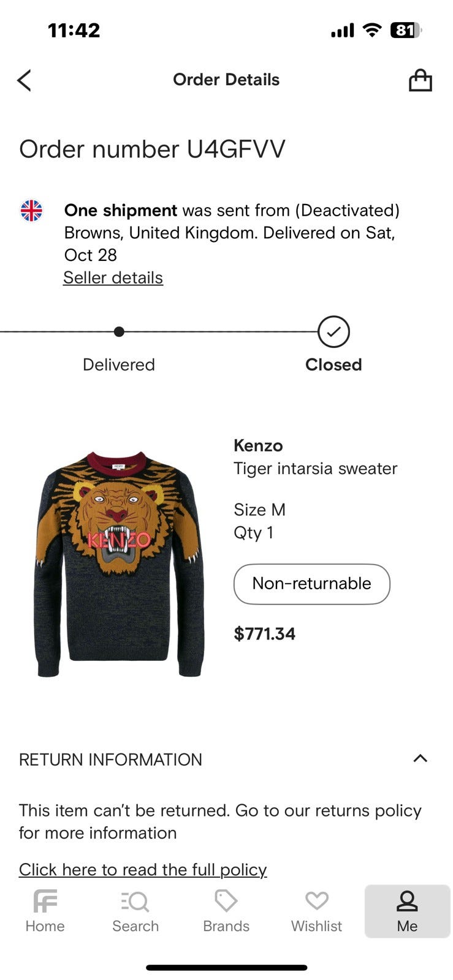Tap the Non-returnable button

tap(311, 584)
